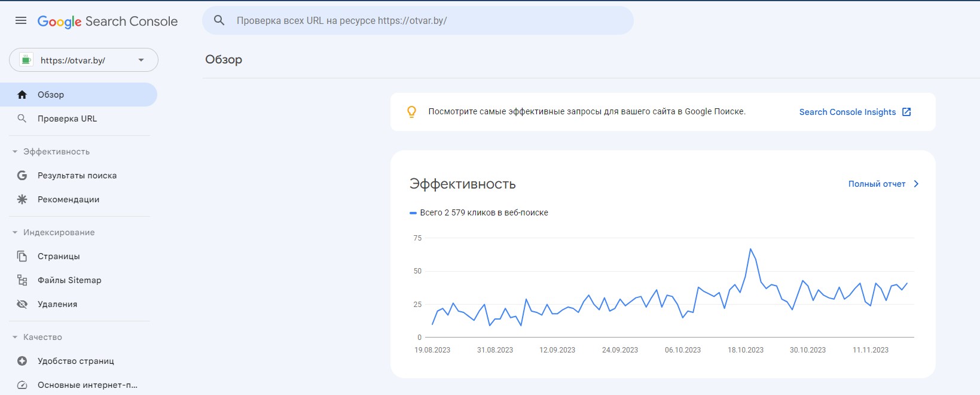Click the sitemap tree icon
Screen dimensions: 980x395
[x=22, y=280]
